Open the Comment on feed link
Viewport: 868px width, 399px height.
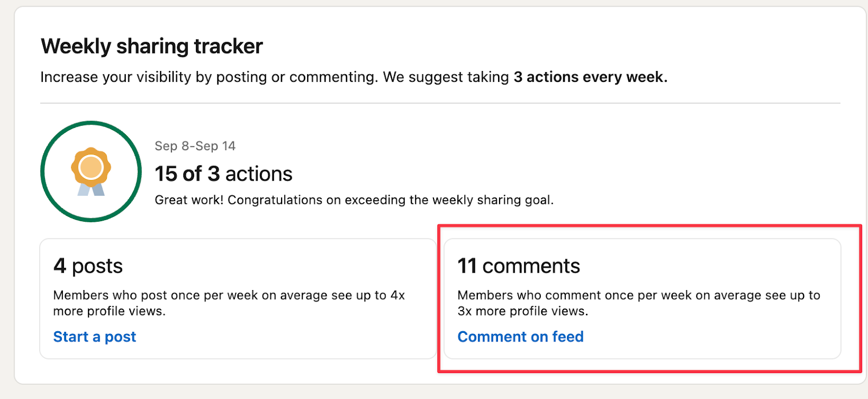click(520, 336)
